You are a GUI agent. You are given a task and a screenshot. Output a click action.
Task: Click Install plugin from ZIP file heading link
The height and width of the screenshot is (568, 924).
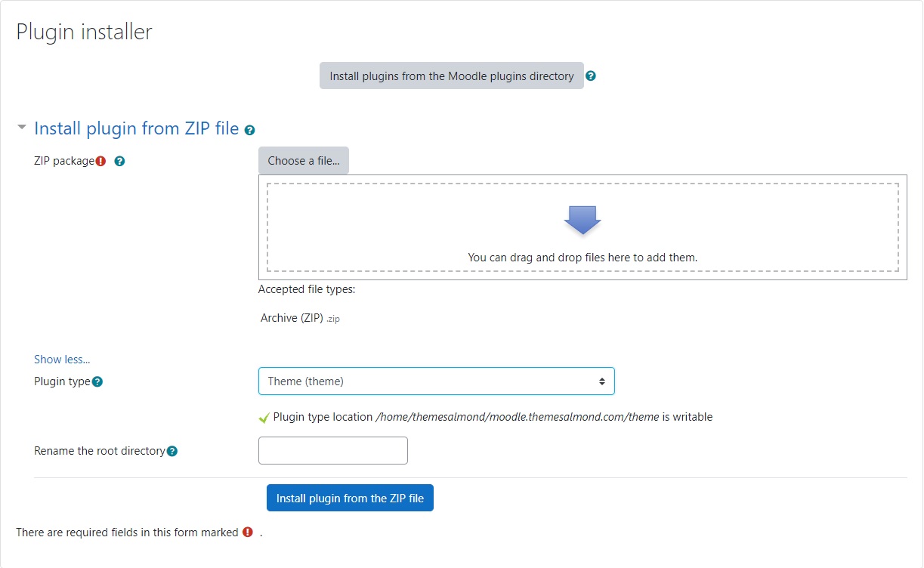137,128
